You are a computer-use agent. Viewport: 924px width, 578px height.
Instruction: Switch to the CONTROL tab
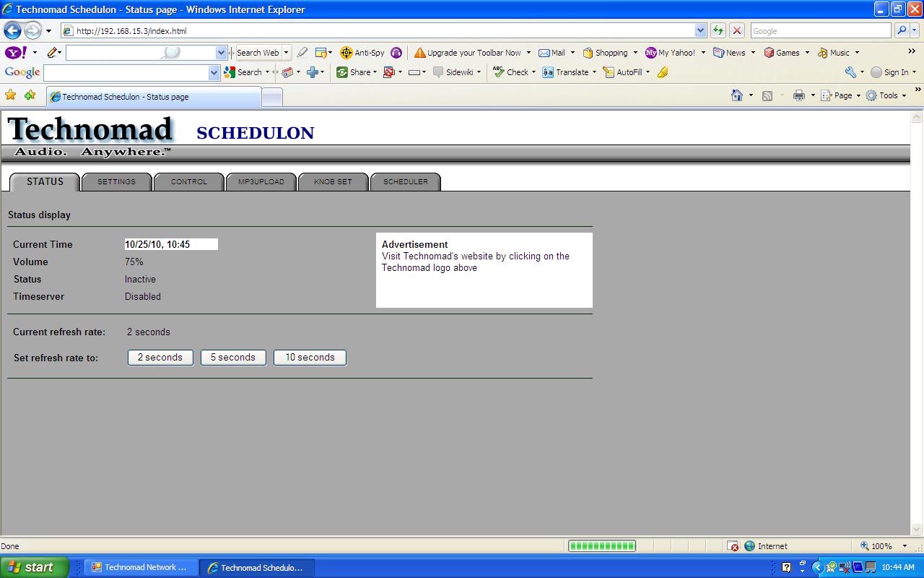click(x=189, y=182)
